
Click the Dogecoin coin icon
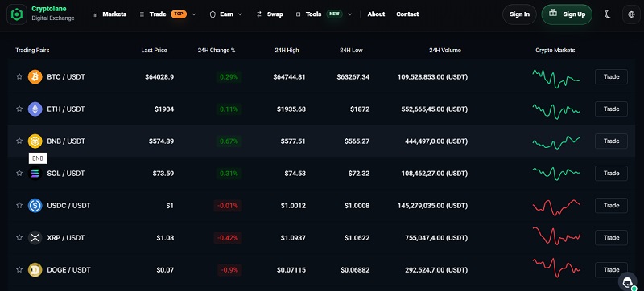click(35, 269)
